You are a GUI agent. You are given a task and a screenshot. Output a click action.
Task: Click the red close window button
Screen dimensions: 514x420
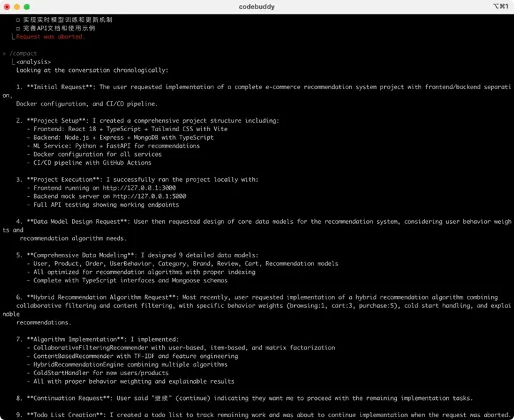[x=7, y=7]
